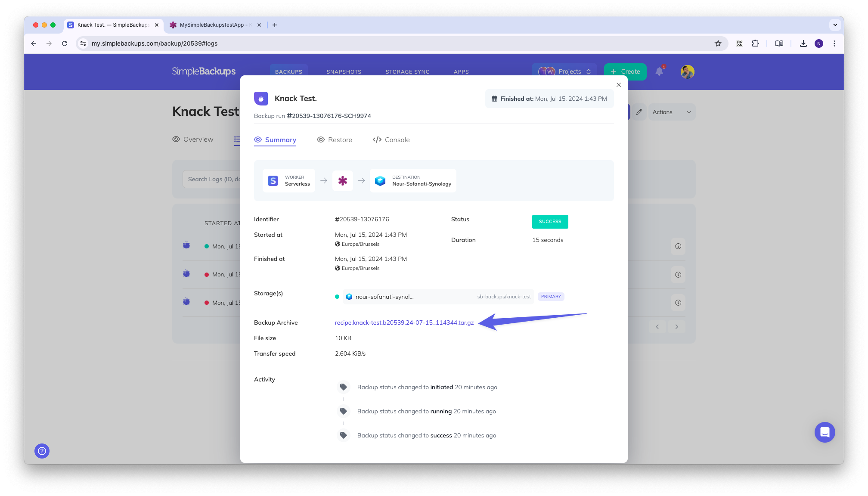Open the browser extensions puzzle icon
The image size is (868, 496).
pos(755,43)
